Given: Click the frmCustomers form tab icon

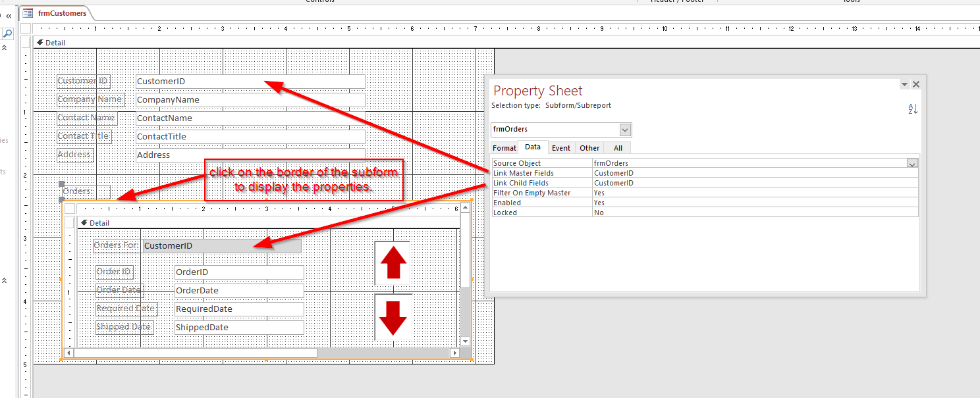Looking at the screenshot, I should pyautogui.click(x=28, y=12).
